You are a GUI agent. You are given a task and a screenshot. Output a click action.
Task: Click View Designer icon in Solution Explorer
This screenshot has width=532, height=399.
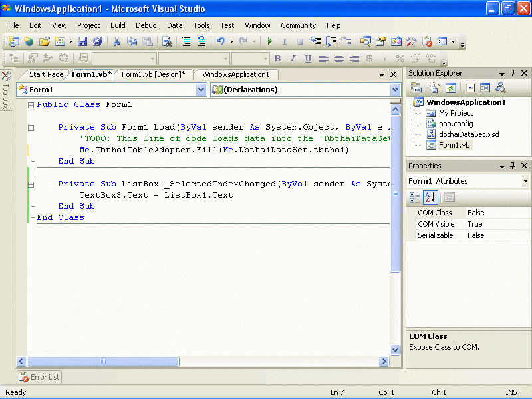coord(485,88)
